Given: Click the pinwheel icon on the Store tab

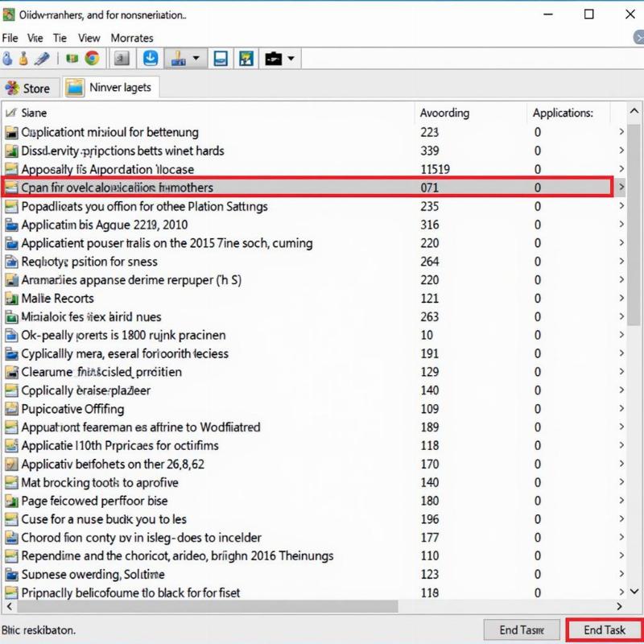Looking at the screenshot, I should [12, 88].
